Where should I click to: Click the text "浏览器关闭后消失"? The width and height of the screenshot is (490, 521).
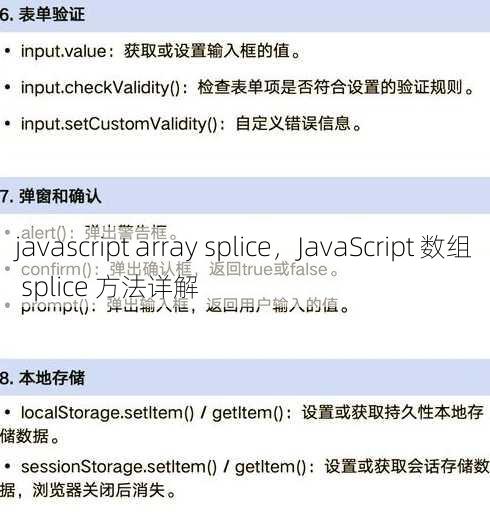[x=99, y=490]
